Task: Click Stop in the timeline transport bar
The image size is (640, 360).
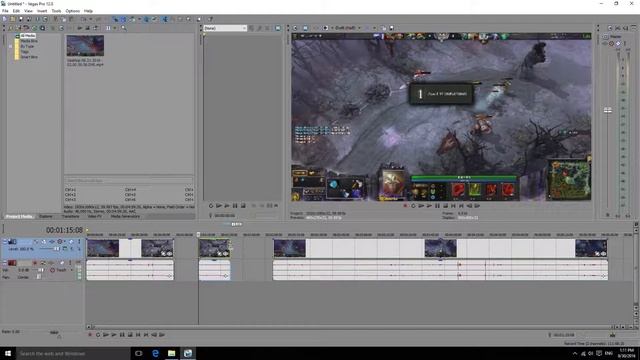Action: (x=130, y=335)
